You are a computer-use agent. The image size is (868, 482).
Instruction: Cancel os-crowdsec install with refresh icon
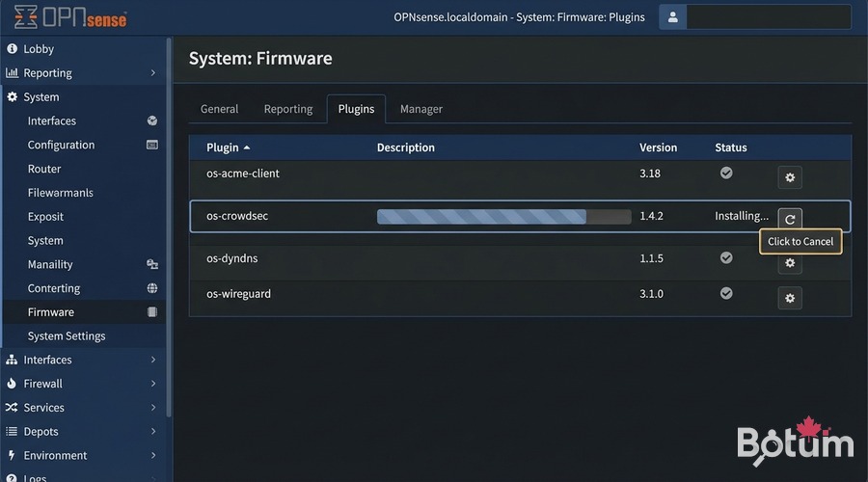pyautogui.click(x=790, y=219)
